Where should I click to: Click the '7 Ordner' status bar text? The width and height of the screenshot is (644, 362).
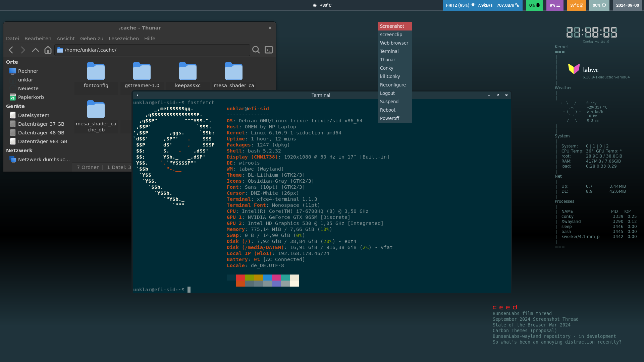(88, 167)
